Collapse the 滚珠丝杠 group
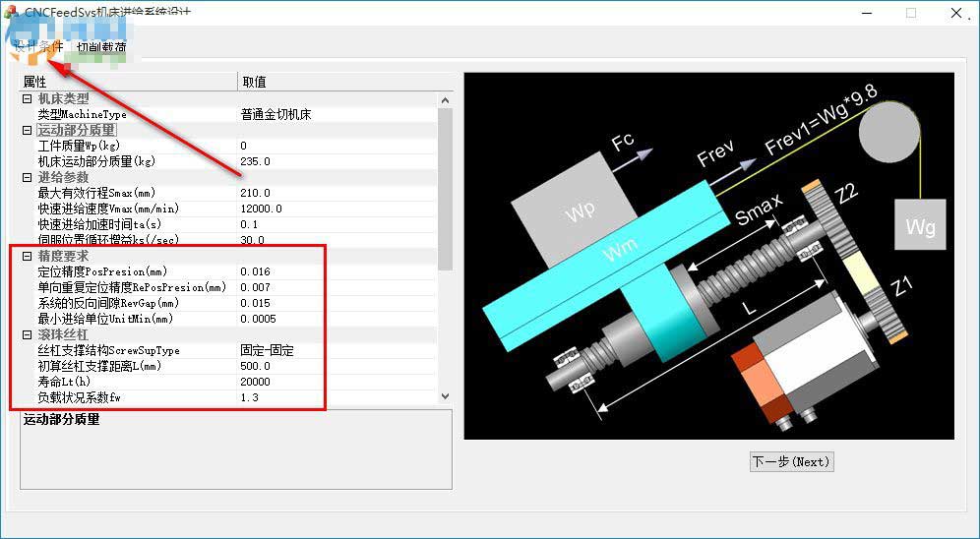This screenshot has width=980, height=539. click(27, 334)
